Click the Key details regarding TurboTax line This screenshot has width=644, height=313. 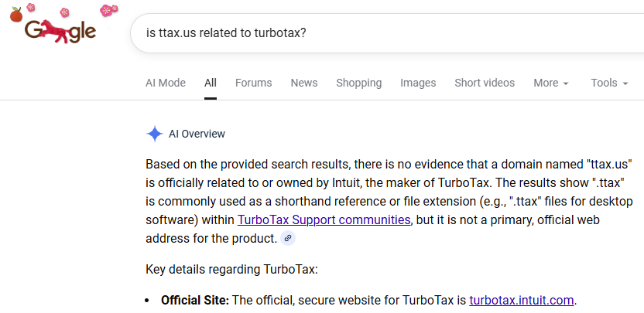(x=243, y=269)
